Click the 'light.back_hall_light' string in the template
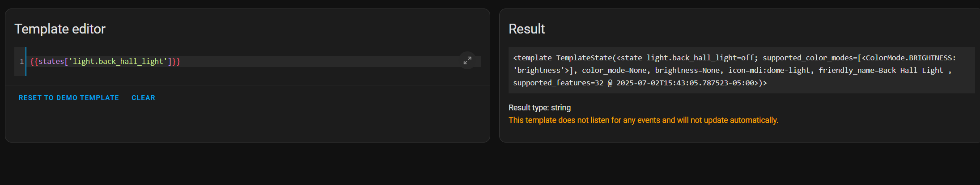This screenshot has height=185, width=980. tap(118, 61)
